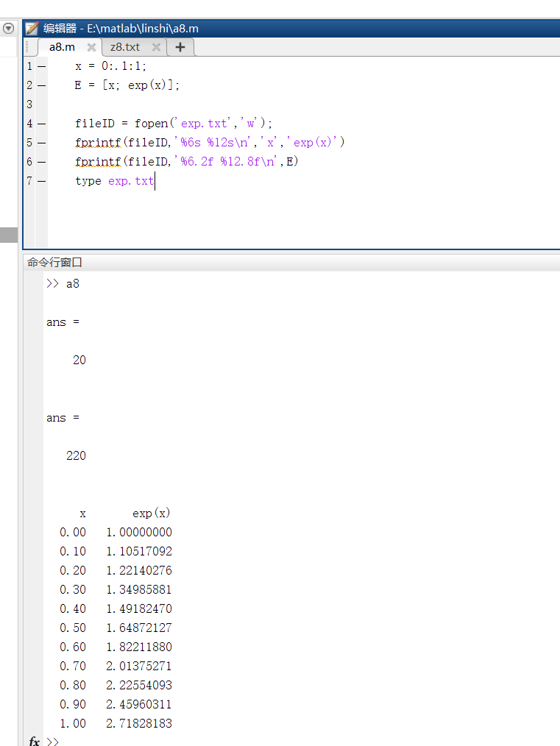Click the ans value 20
The image size is (560, 746).
[x=79, y=360]
